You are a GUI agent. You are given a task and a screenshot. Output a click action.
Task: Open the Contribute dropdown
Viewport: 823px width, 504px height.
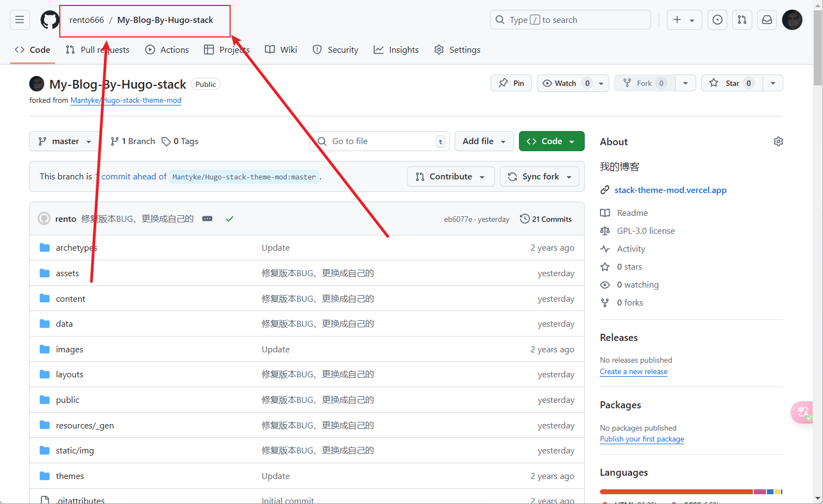click(x=451, y=177)
